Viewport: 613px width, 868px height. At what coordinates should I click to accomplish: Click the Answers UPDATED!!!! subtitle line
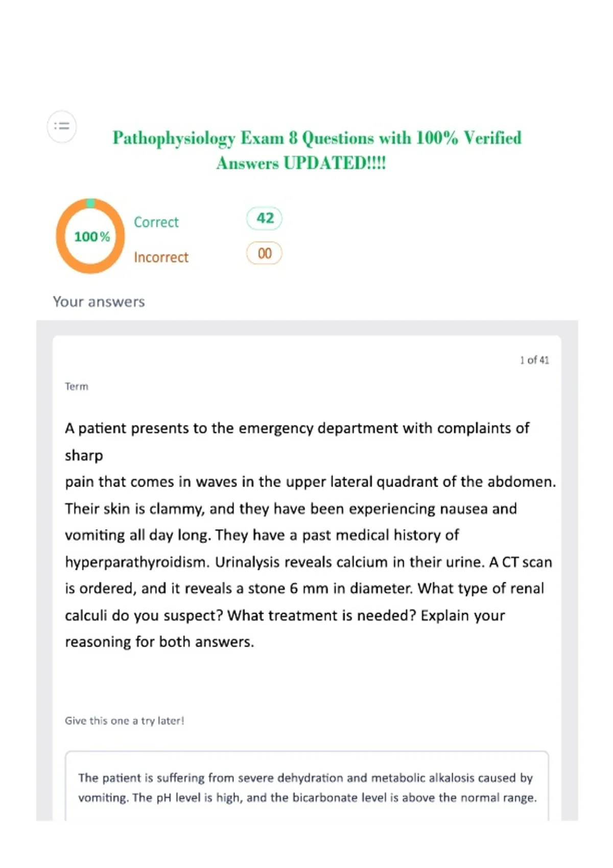pos(301,163)
